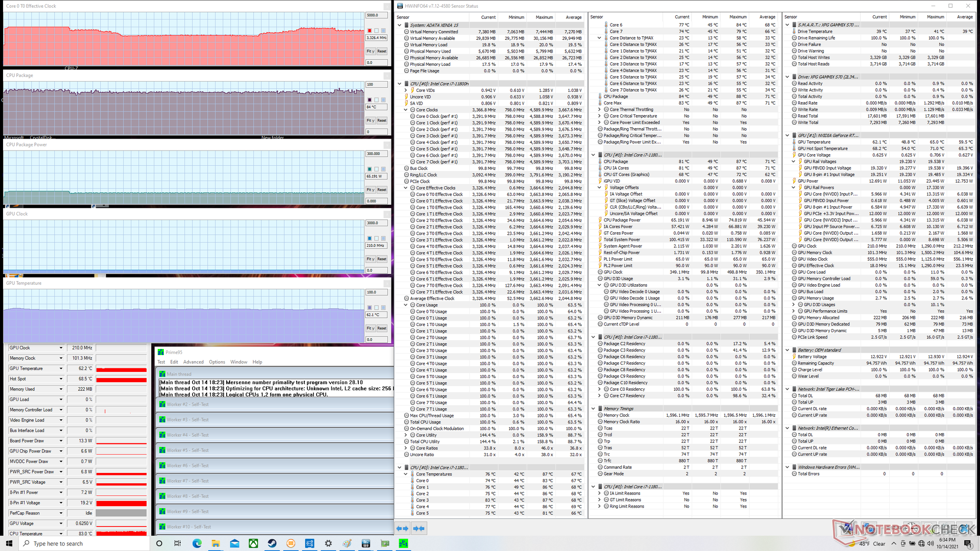Open the Window menu in Prime95
The image size is (980, 551).
tap(239, 362)
